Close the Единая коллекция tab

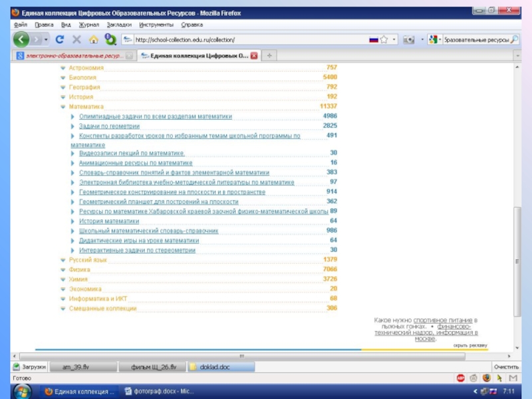point(253,56)
